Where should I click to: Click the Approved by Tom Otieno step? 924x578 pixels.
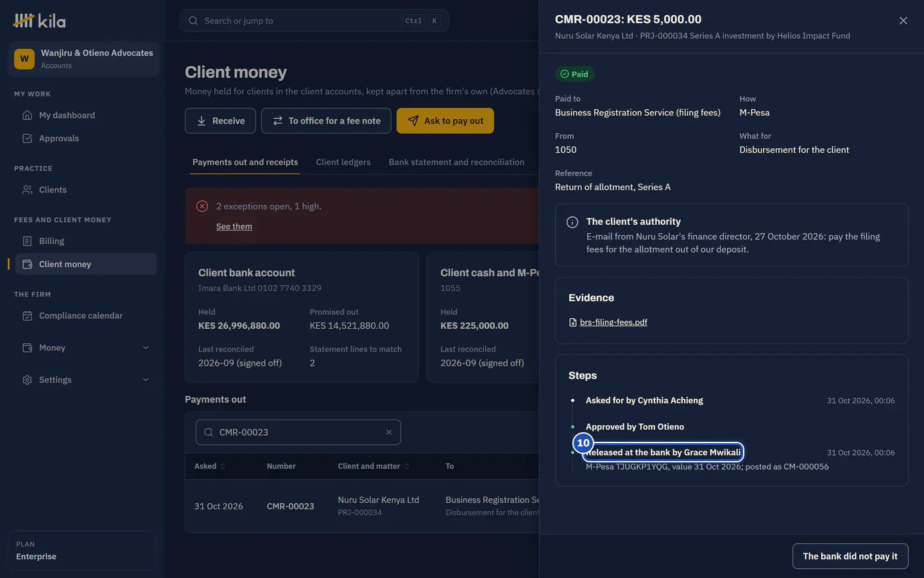tap(635, 426)
